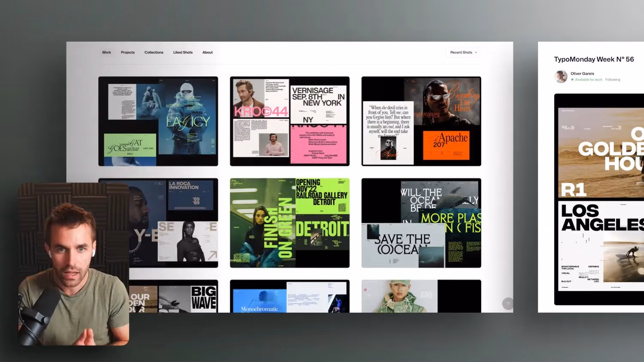Open the Detroit Railroad Gallery shot thumbnail
This screenshot has width=644, height=362.
click(x=290, y=223)
